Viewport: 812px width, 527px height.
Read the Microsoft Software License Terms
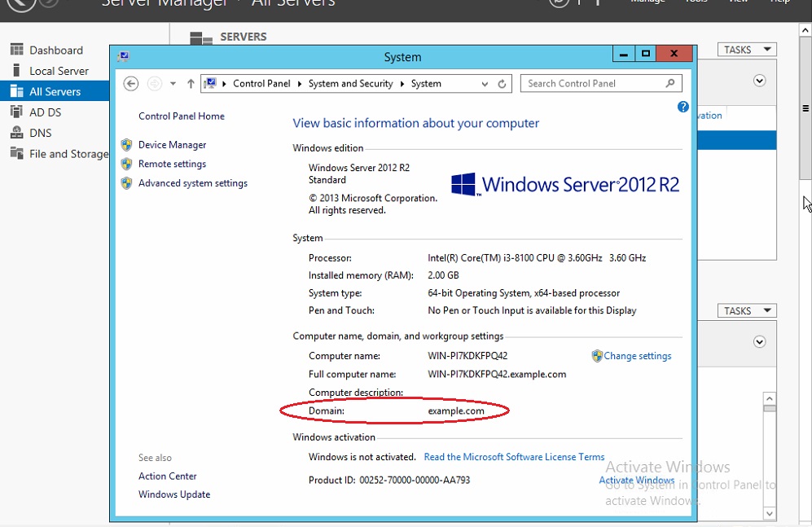tap(514, 457)
